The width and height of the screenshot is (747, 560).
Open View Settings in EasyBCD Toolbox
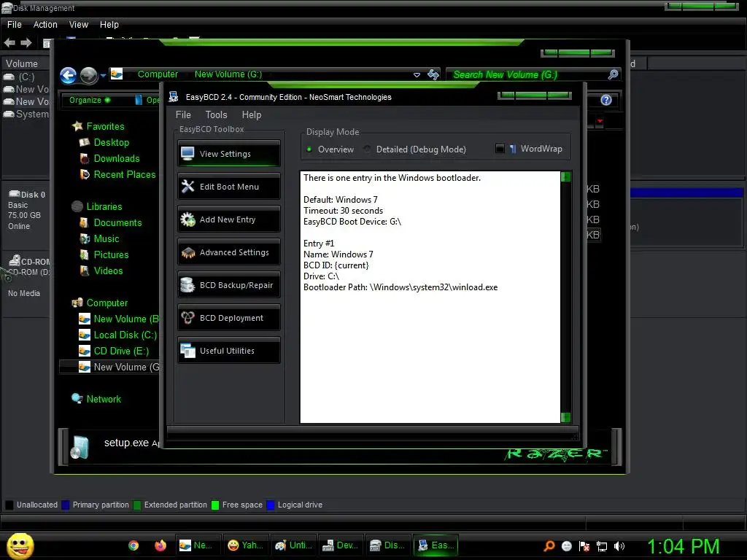coord(228,153)
